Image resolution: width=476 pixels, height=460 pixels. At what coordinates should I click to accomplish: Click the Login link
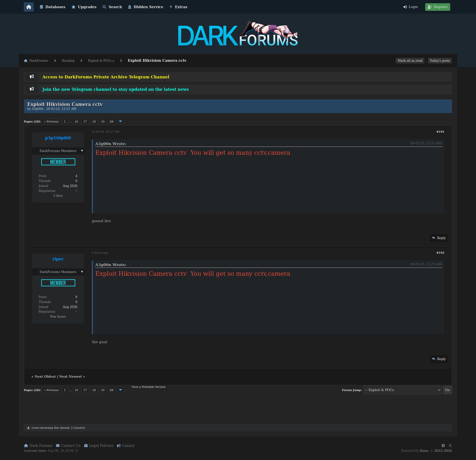click(x=410, y=7)
